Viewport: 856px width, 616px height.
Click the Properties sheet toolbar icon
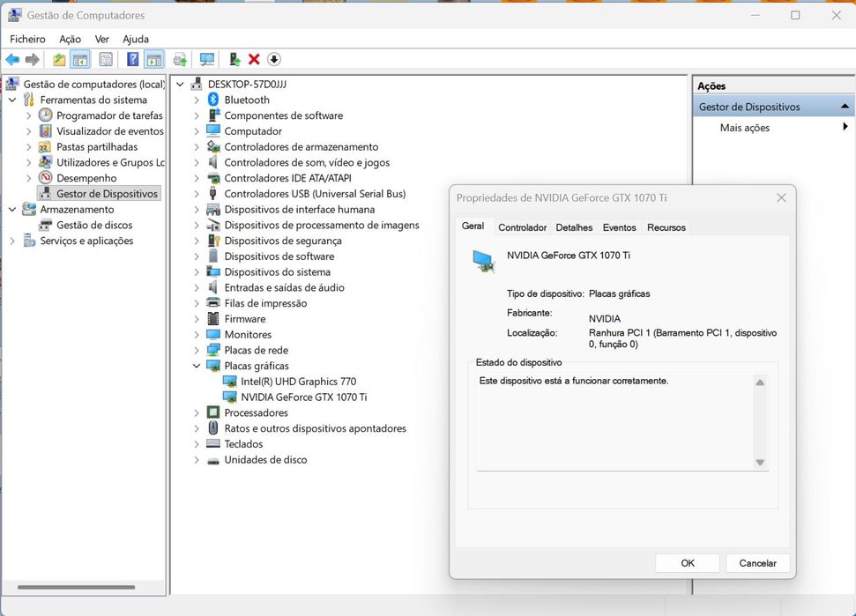coord(106,59)
